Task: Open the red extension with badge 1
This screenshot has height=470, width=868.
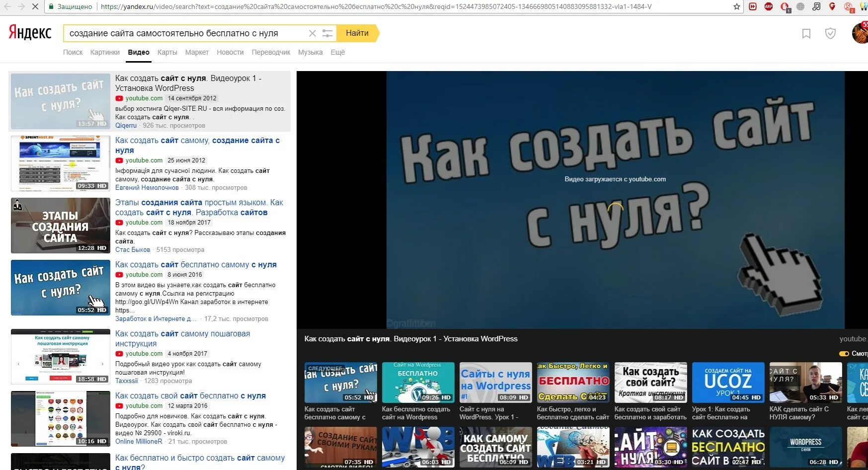Action: pos(785,7)
